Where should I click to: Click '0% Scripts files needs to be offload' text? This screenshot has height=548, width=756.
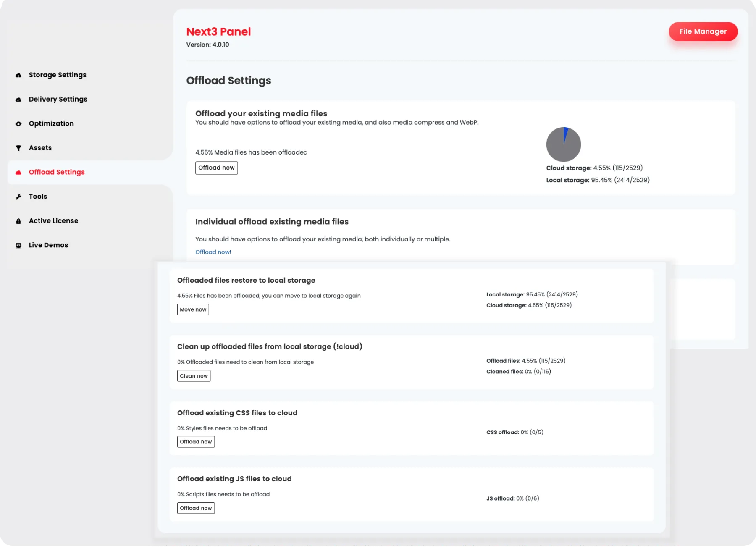pyautogui.click(x=223, y=494)
